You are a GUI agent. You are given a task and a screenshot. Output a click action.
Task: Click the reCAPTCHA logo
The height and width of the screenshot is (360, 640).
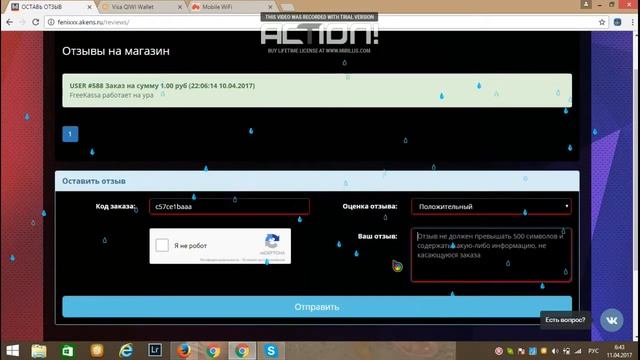point(272,241)
